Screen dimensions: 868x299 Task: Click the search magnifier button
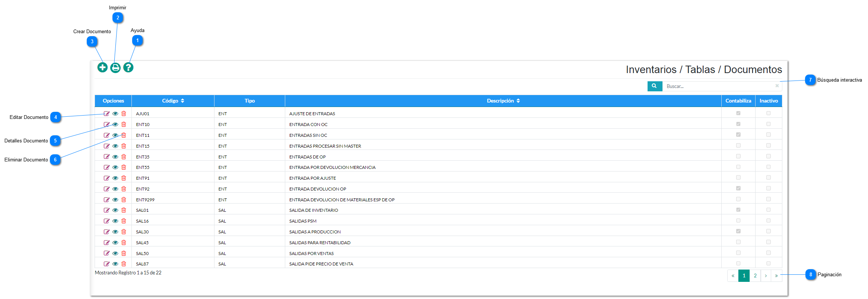click(x=655, y=86)
